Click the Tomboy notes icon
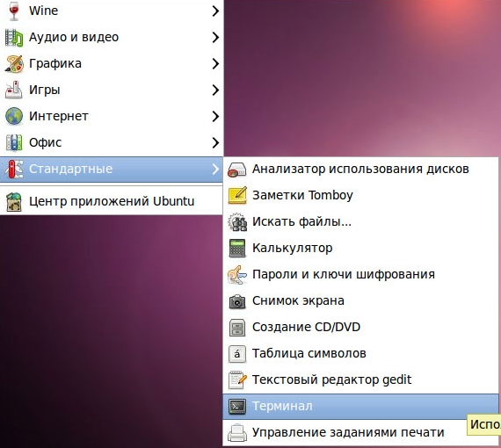The width and height of the screenshot is (501, 448). click(236, 195)
